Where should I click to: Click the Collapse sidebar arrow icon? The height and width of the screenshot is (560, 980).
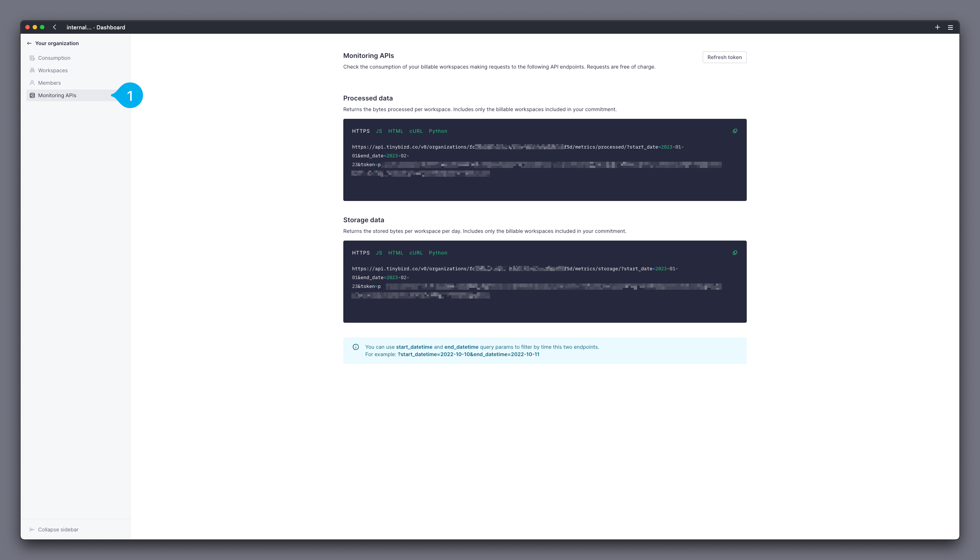[32, 530]
